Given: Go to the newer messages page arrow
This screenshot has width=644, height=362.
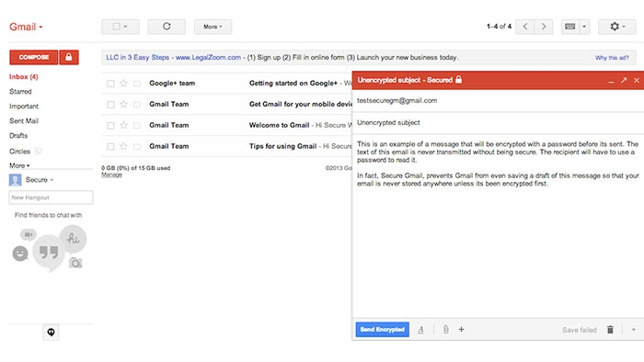Looking at the screenshot, I should (x=525, y=27).
